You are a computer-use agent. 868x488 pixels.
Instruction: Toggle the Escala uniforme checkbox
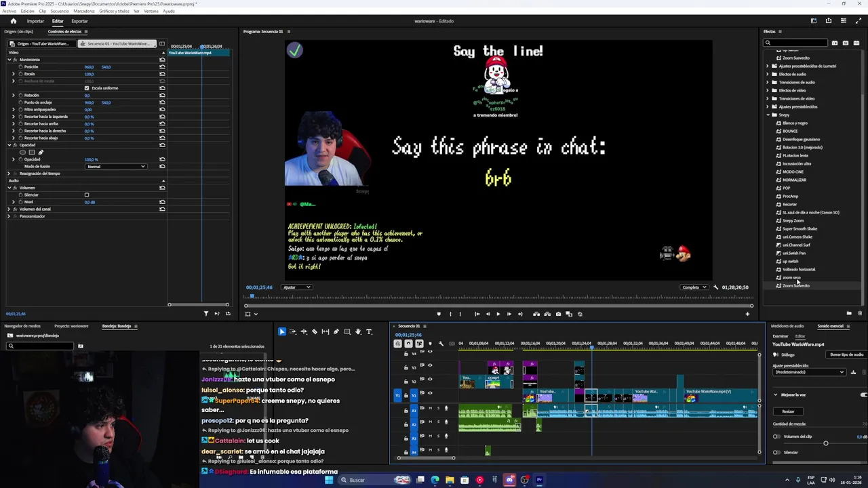tap(87, 88)
